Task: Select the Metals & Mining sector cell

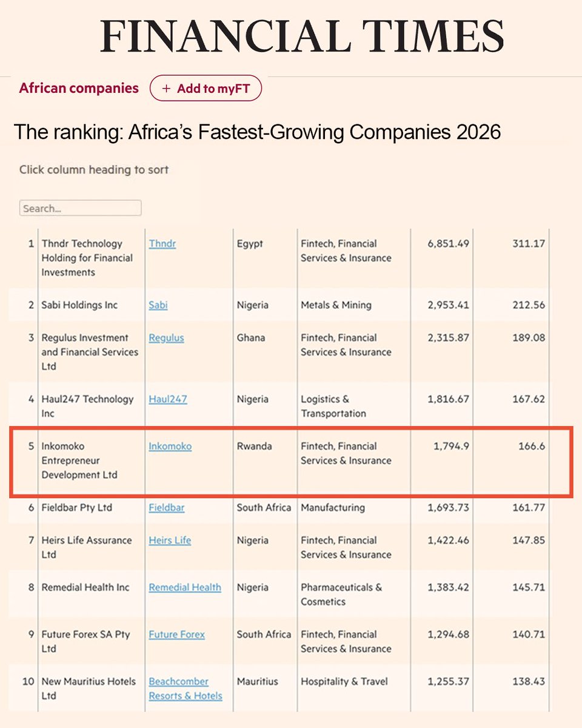Action: point(336,305)
